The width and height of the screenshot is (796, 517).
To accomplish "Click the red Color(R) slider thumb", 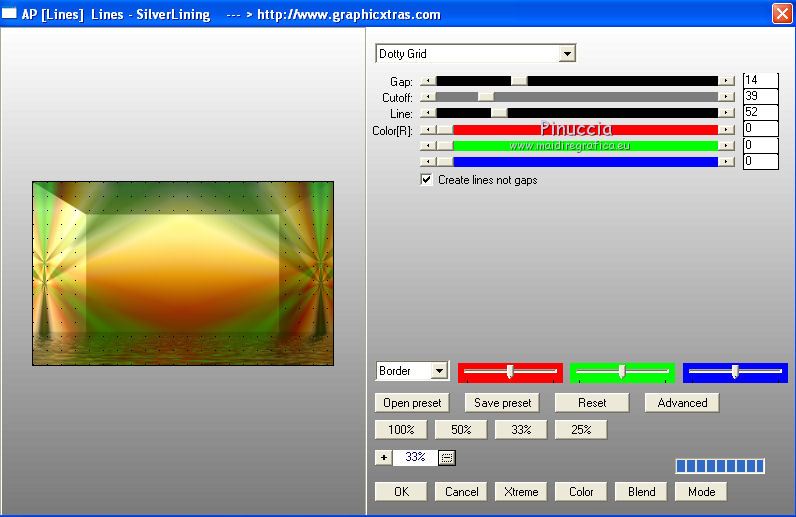I will pos(445,130).
